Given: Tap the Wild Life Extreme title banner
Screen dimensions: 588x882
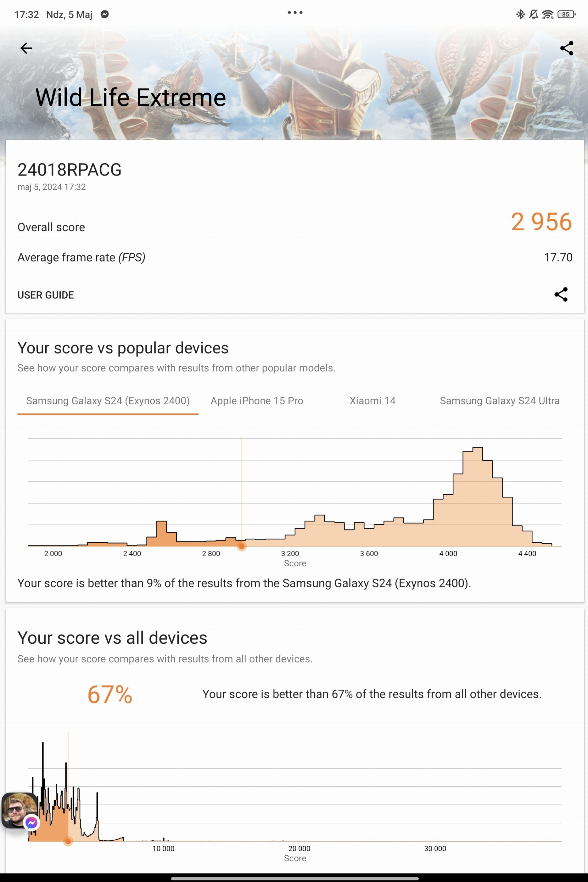Looking at the screenshot, I should point(130,97).
